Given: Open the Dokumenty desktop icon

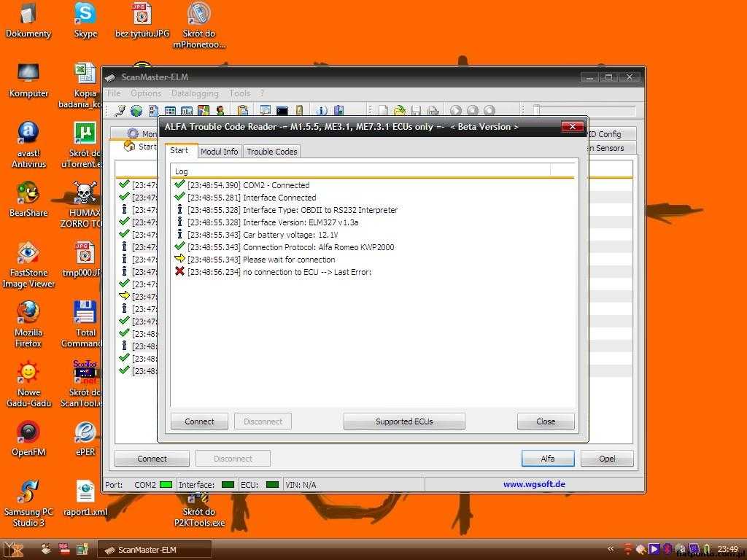Looking at the screenshot, I should [28, 20].
